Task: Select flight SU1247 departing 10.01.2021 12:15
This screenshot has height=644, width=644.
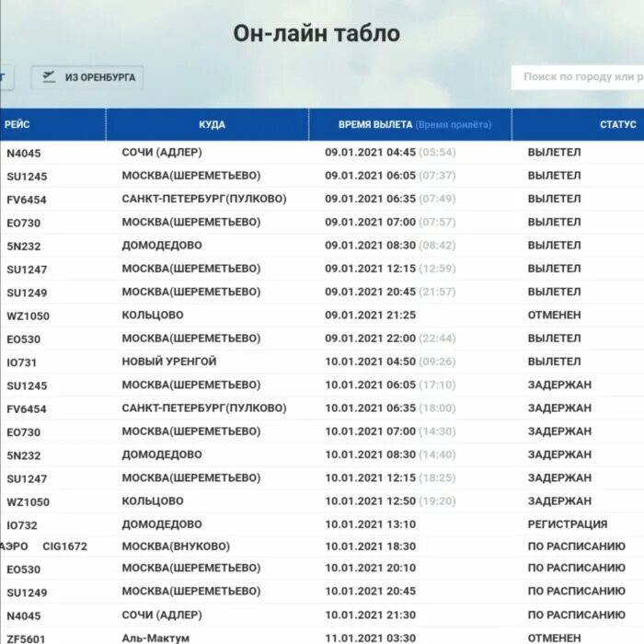Action: tap(27, 479)
